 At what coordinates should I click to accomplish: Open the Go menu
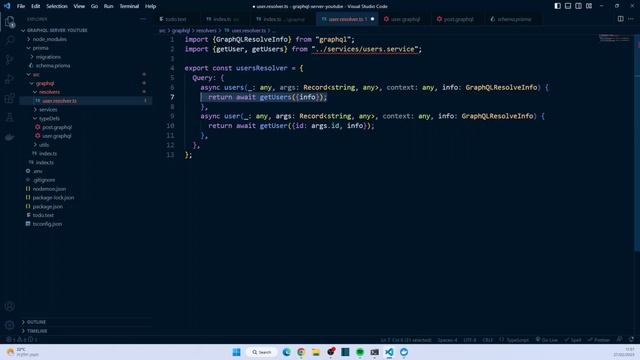tap(94, 6)
